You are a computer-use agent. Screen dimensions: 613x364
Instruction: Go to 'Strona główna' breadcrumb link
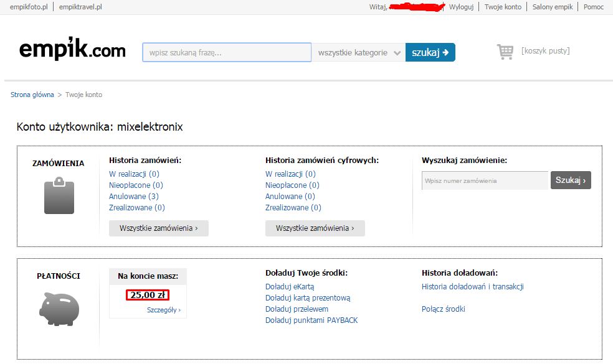coord(32,95)
